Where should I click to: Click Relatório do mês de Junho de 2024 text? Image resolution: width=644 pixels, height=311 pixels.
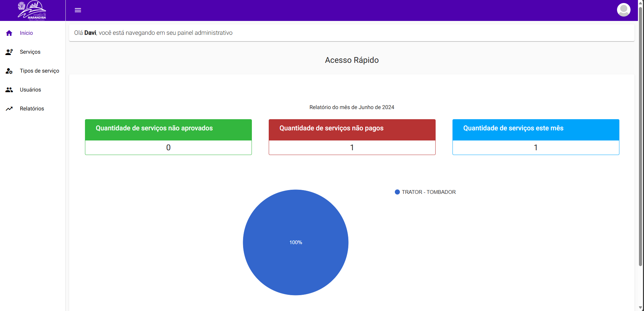[352, 107]
